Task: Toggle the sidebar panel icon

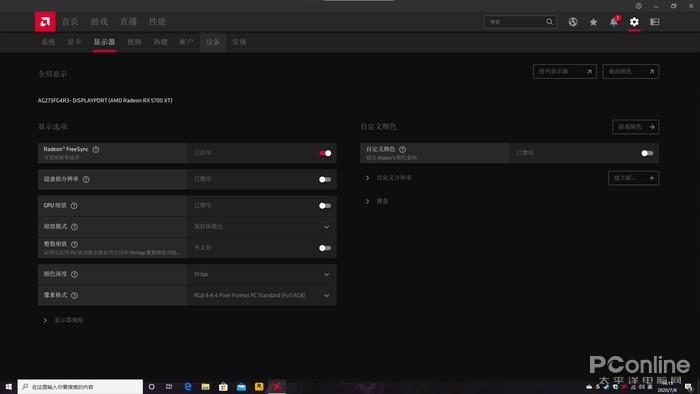Action: pyautogui.click(x=654, y=22)
